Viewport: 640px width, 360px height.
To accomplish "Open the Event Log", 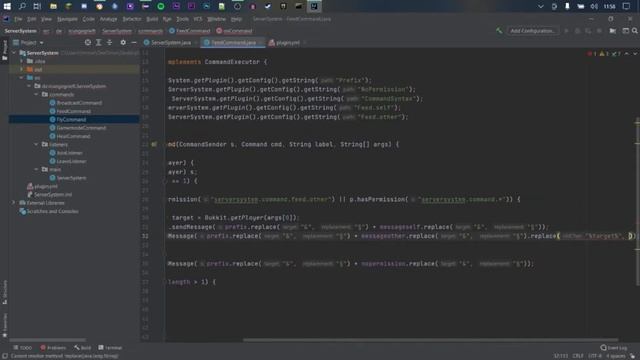I will point(614,348).
